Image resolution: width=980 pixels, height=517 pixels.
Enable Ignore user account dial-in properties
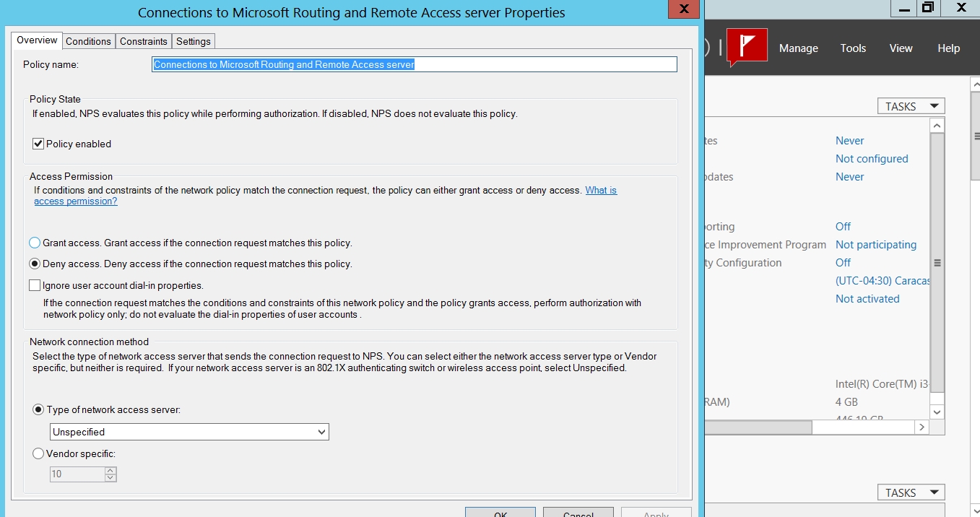pyautogui.click(x=35, y=285)
